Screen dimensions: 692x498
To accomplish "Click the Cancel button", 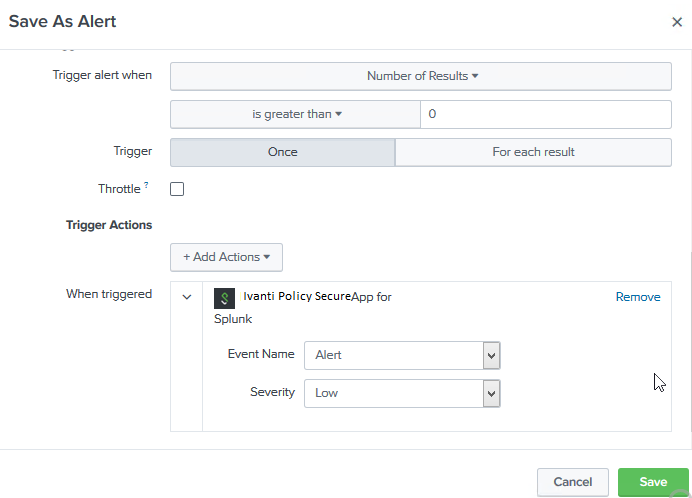I will point(572,482).
